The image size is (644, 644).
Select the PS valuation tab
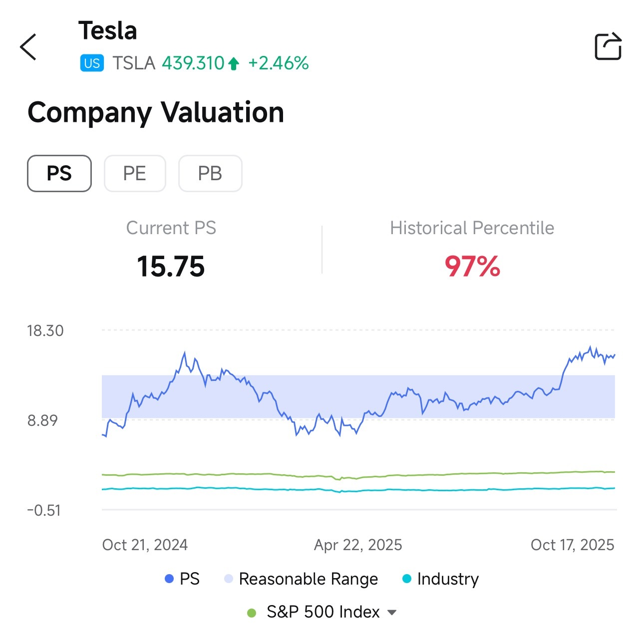pos(59,173)
